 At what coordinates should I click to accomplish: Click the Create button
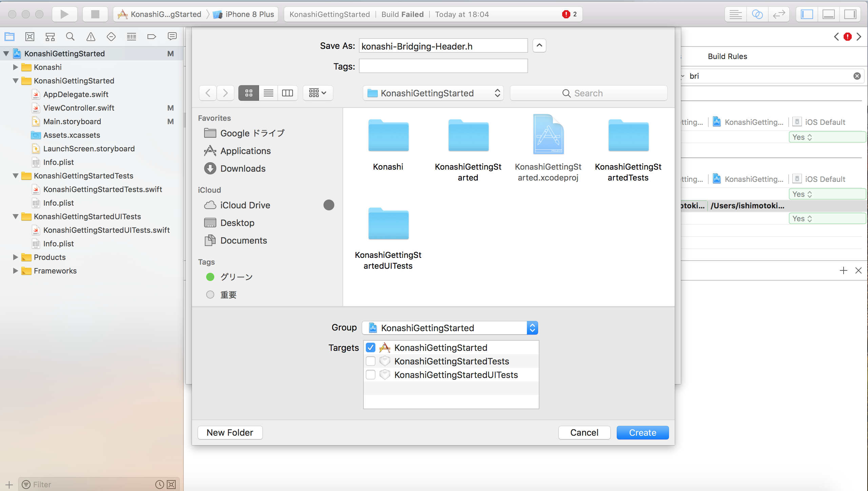point(642,433)
